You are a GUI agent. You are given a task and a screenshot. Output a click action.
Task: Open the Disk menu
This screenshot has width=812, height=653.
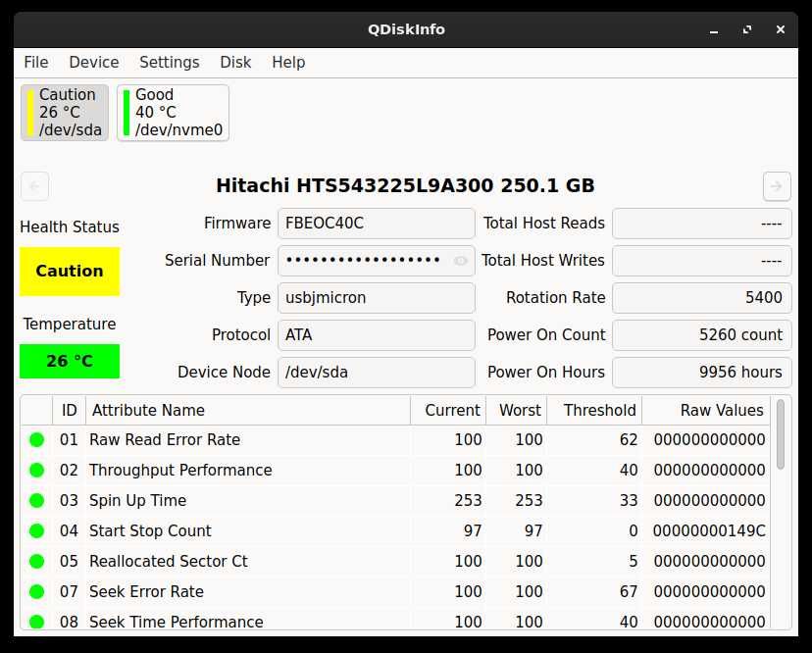click(235, 62)
